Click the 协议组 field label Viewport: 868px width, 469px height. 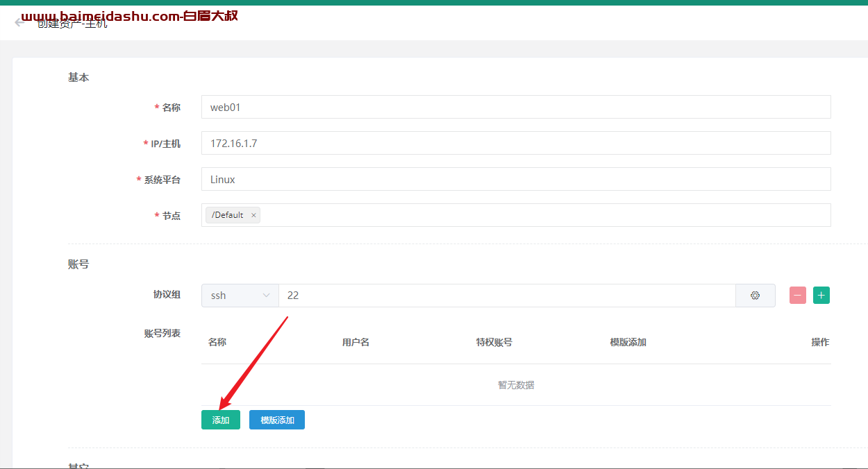[167, 295]
